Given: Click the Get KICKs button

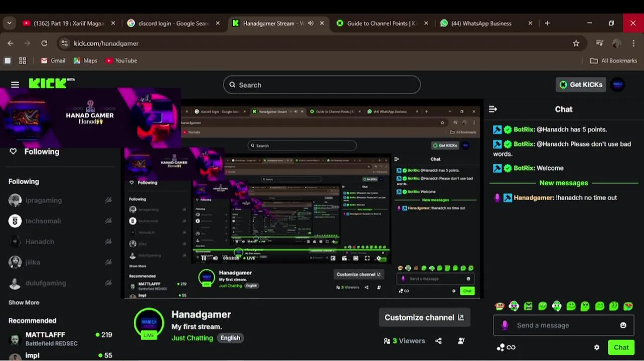Looking at the screenshot, I should 581,85.
